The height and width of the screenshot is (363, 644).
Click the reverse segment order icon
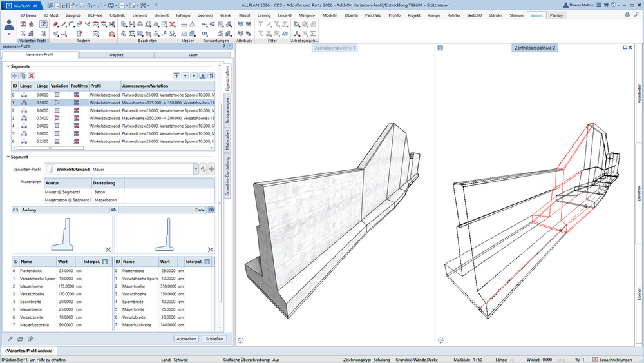pyautogui.click(x=211, y=75)
